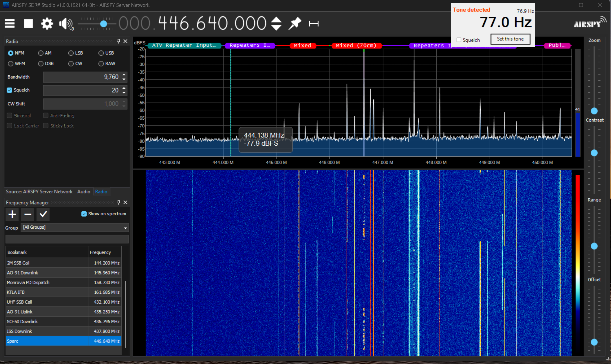The image size is (611, 364).
Task: Stop the radio with the stop button
Action: click(28, 24)
